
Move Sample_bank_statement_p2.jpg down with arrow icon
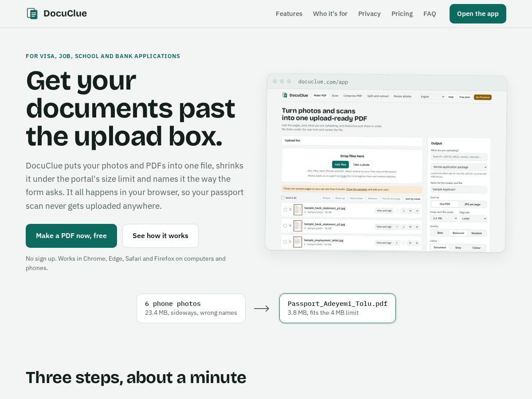403,227
